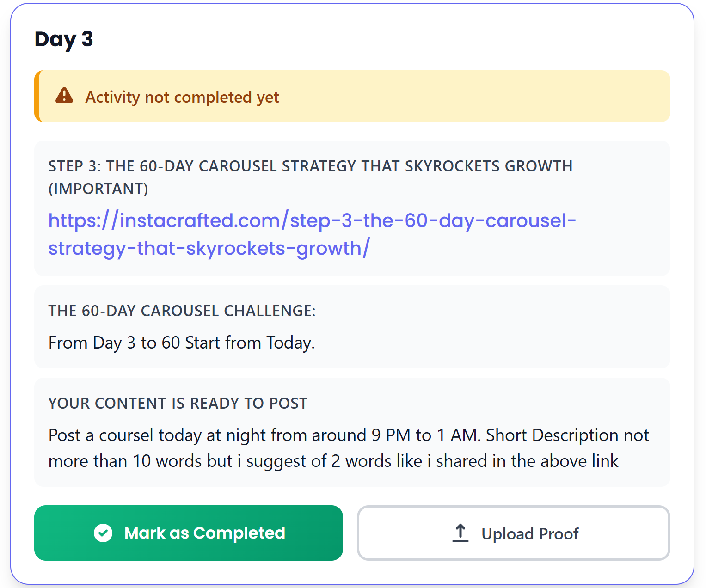Click the "Your Content Is Ready To Post" heading
Screen dimensions: 706x588
pos(178,404)
